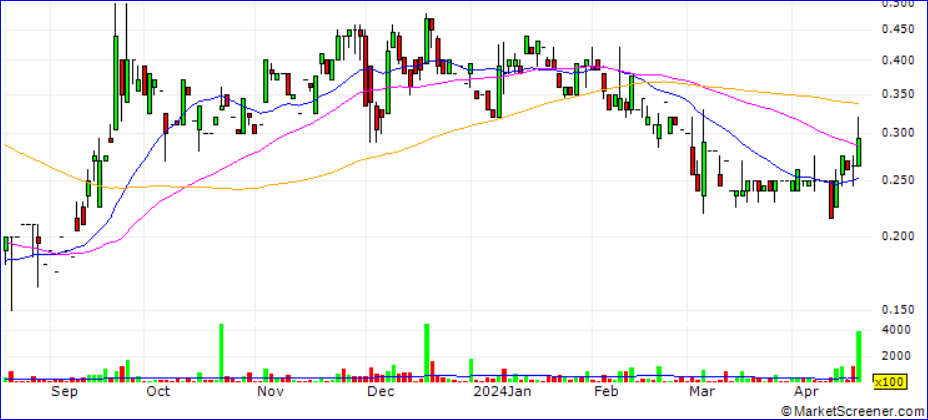Click the Feb month axis label

[607, 394]
